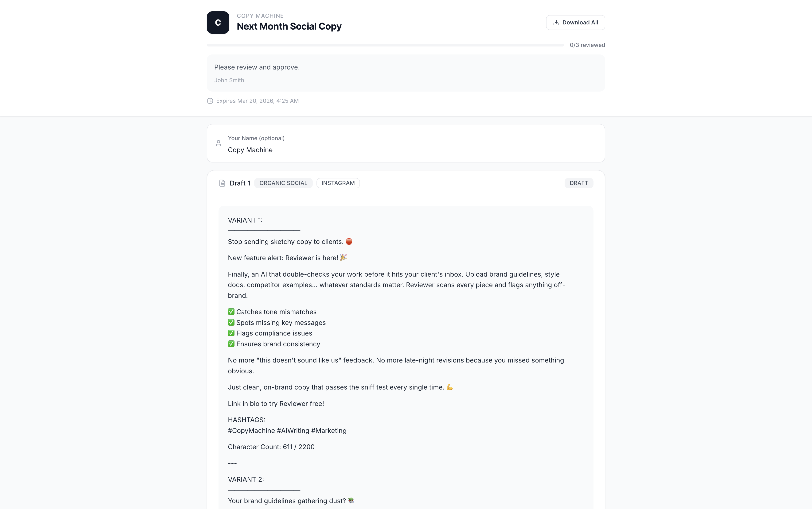Select the Copy Machine "C" logo avatar
The width and height of the screenshot is (812, 509).
click(218, 22)
